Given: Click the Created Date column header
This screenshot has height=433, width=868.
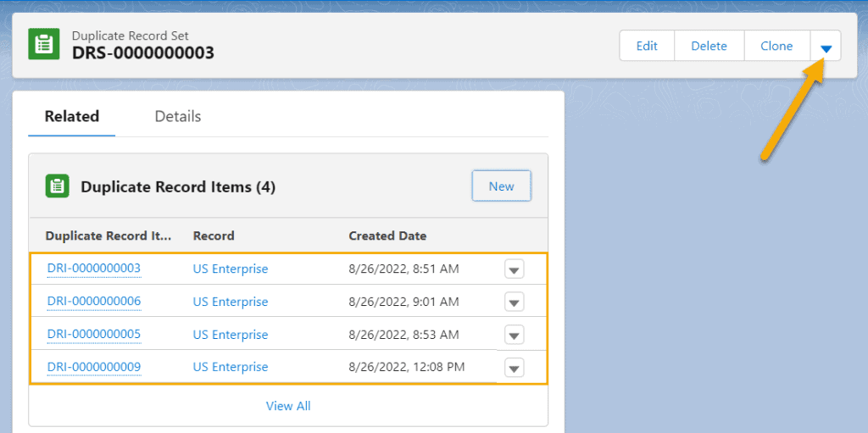Looking at the screenshot, I should 387,236.
